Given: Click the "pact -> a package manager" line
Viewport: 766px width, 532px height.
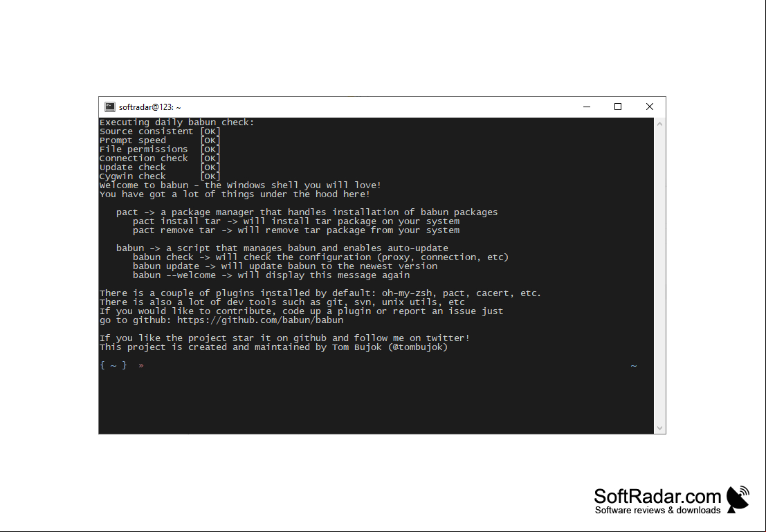Looking at the screenshot, I should pos(307,212).
